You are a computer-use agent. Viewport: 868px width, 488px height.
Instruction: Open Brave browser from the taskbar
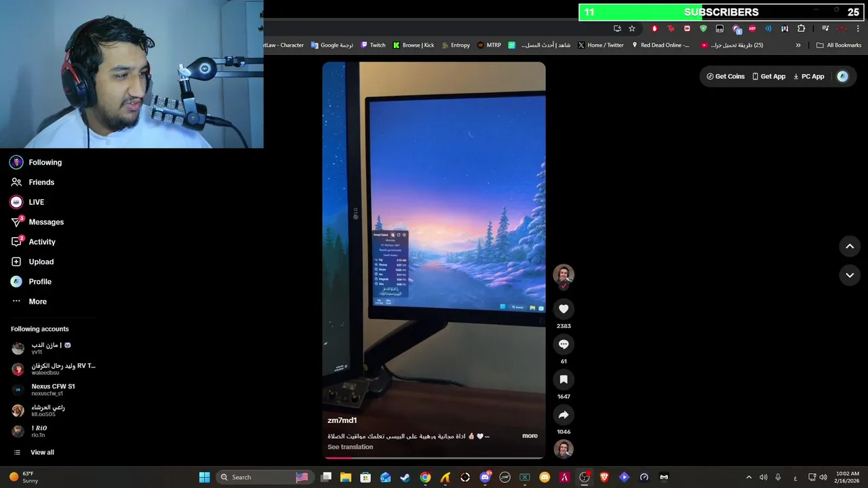click(604, 477)
